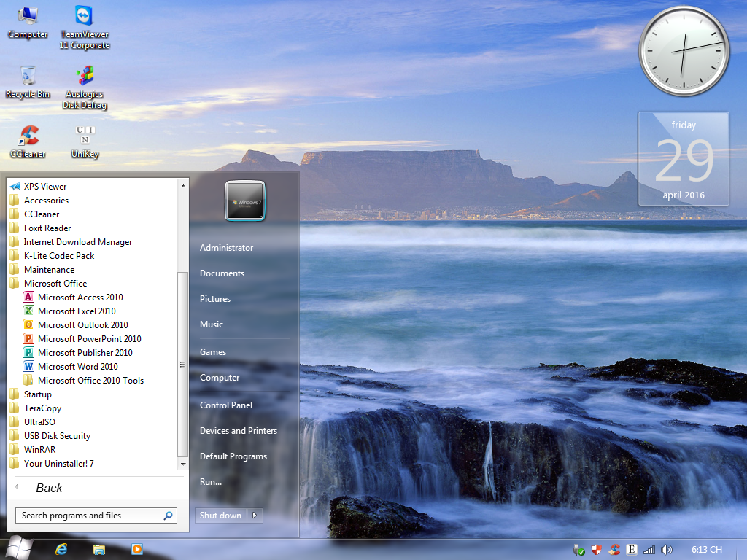Open CCleaner desktop shortcut

click(28, 142)
